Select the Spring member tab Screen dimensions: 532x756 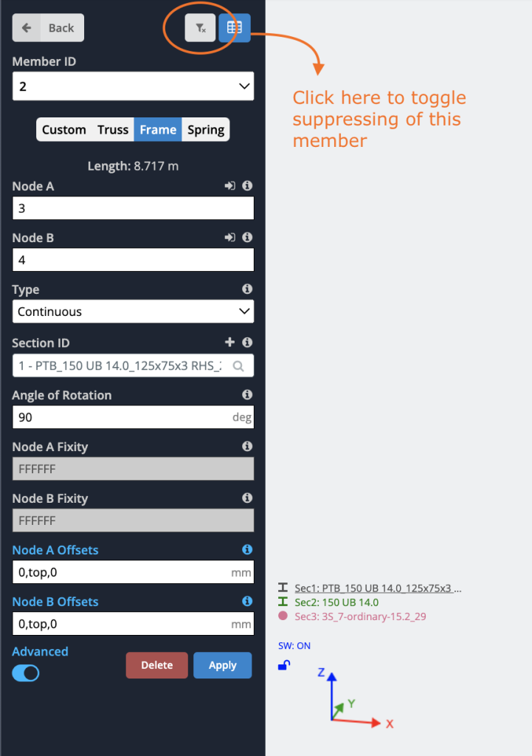pyautogui.click(x=206, y=130)
